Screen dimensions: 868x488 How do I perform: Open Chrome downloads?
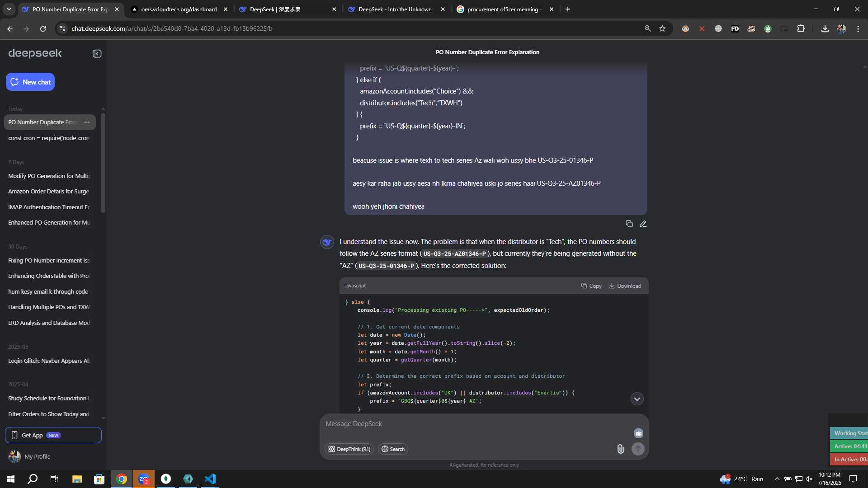click(825, 28)
